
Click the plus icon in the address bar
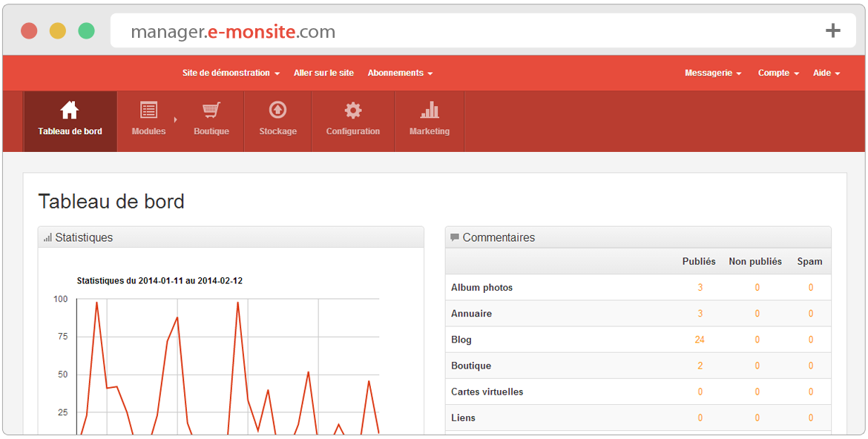pos(832,30)
